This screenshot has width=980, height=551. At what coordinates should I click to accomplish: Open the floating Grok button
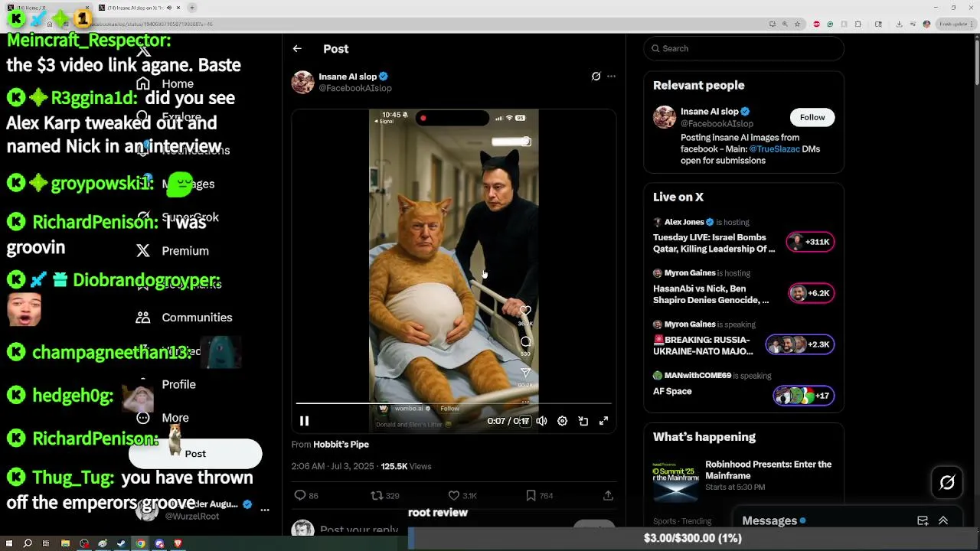pyautogui.click(x=947, y=482)
